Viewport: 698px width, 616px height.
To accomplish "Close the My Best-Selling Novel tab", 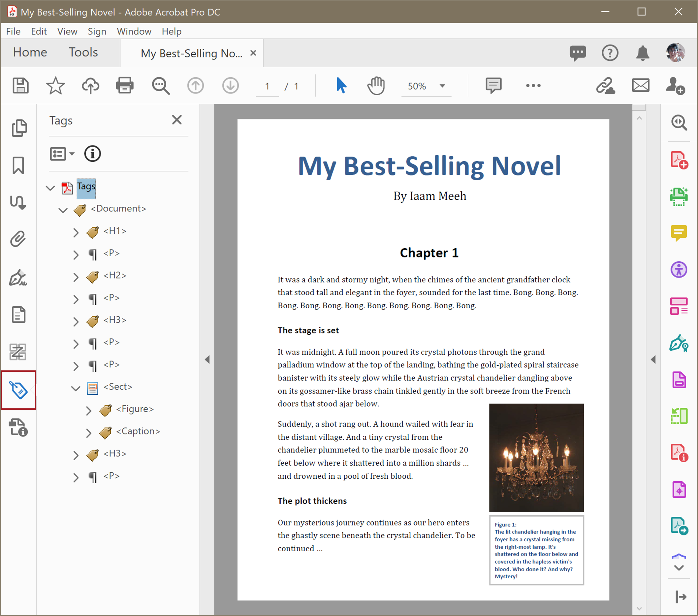I will coord(253,53).
